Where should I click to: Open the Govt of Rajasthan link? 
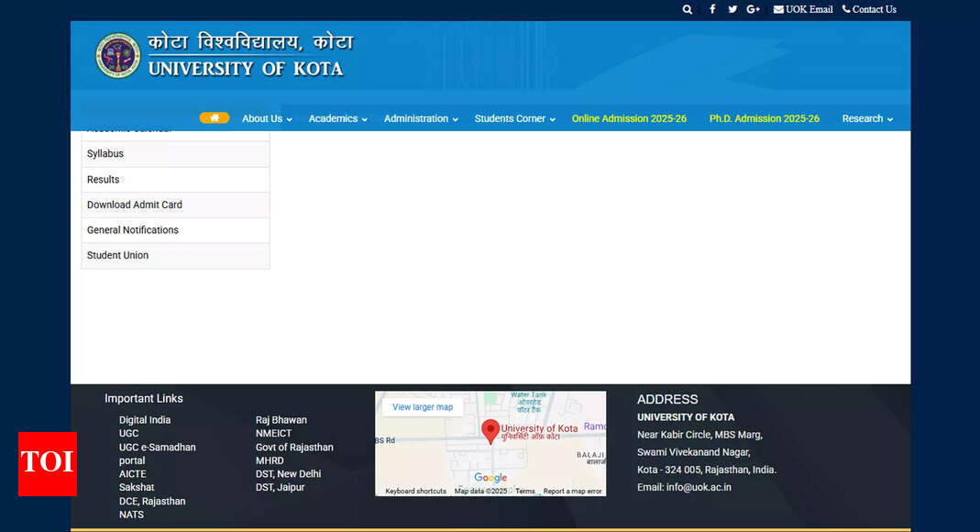[x=294, y=448]
